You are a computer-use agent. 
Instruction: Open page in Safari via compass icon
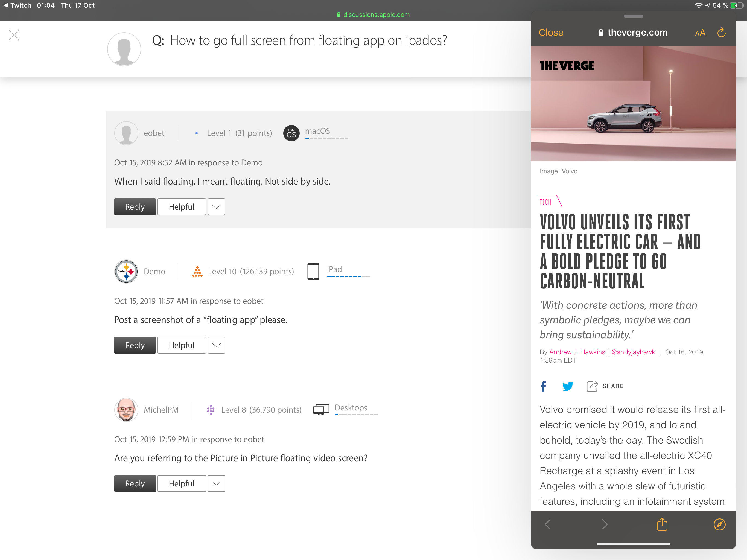[719, 524]
